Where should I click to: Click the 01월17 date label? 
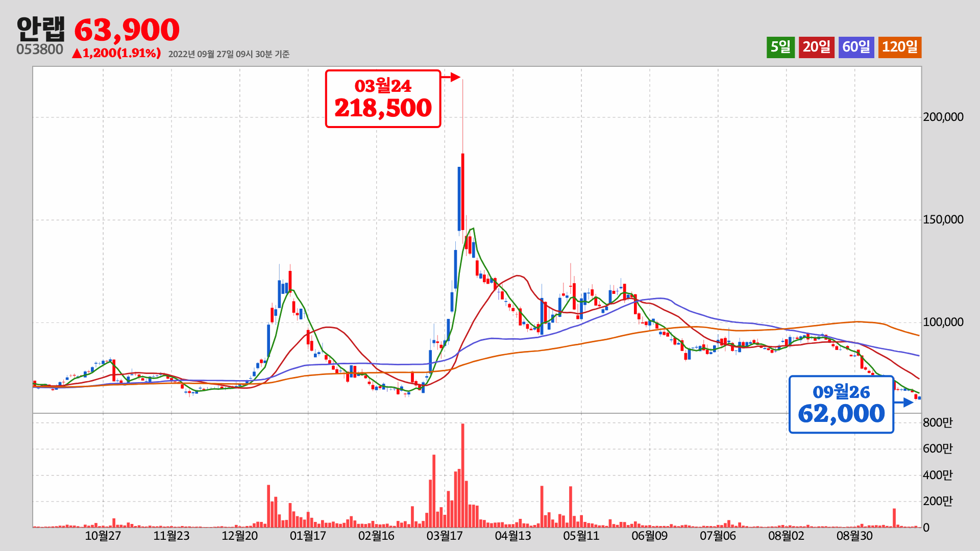(308, 536)
